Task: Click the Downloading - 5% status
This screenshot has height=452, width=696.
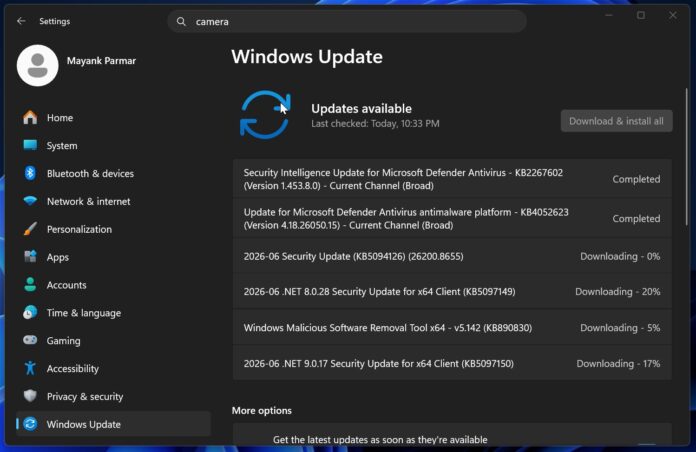Action: (x=620, y=328)
